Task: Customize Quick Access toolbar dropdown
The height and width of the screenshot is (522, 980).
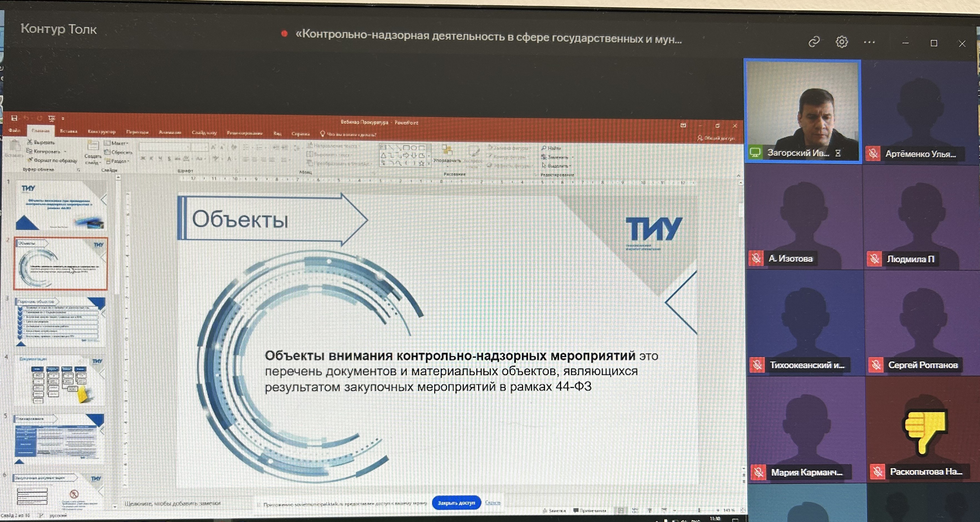Action: tap(63, 118)
